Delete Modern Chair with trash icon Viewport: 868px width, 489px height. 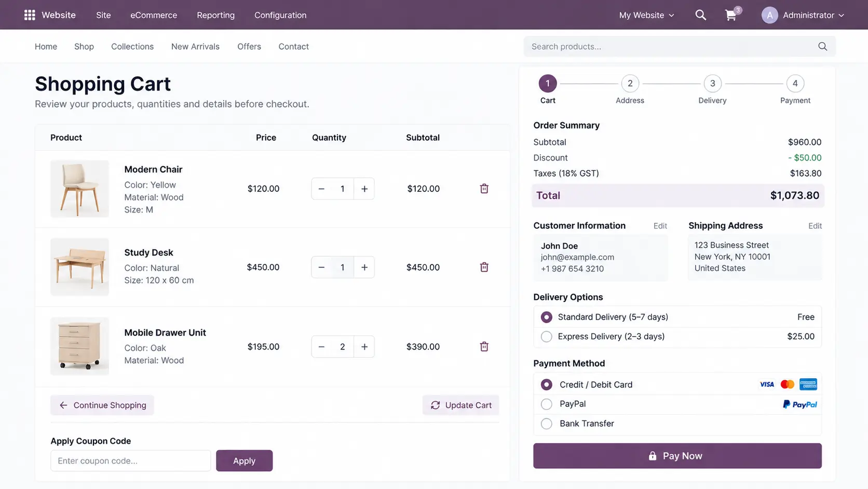[484, 189]
